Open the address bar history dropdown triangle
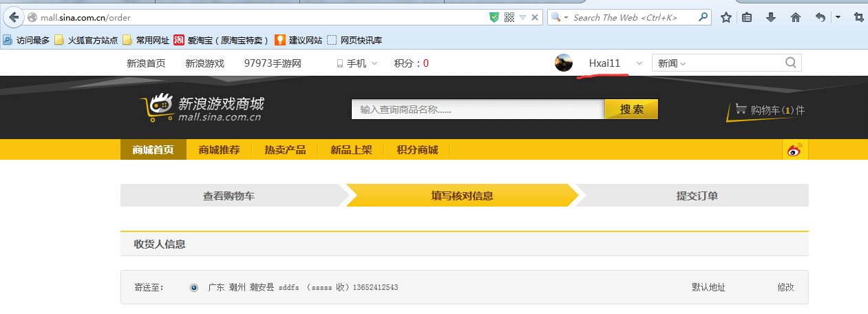This screenshot has height=314, width=868. (x=523, y=17)
